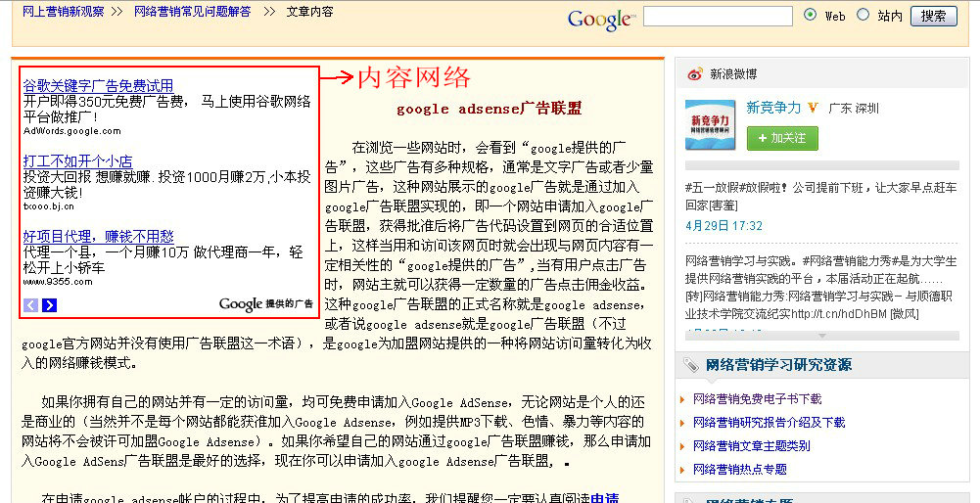Show previous ads with the left arrow

click(30, 305)
